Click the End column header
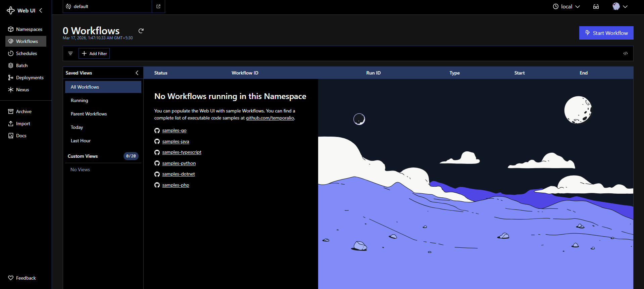The width and height of the screenshot is (644, 289). pos(584,73)
